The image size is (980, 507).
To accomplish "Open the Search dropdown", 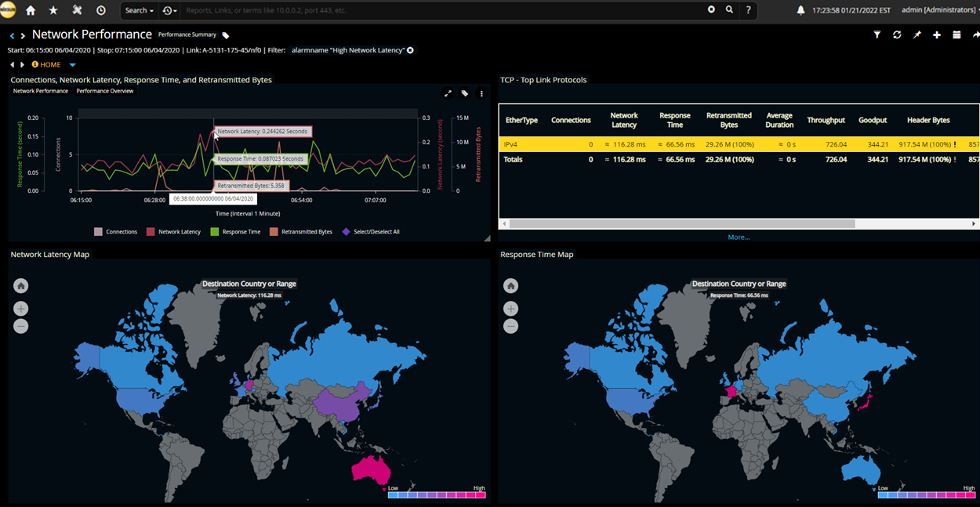I will click(139, 10).
